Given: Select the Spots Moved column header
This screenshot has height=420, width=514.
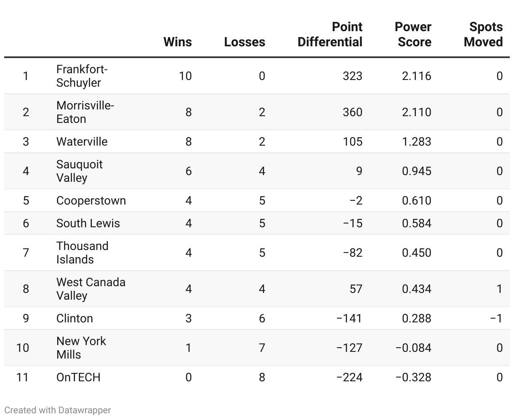Looking at the screenshot, I should click(x=484, y=35).
